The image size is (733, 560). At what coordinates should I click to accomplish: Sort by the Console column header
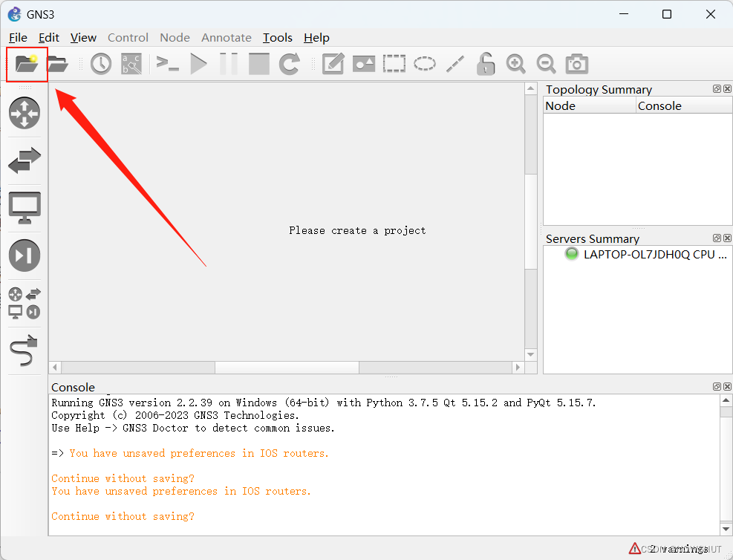(x=684, y=105)
